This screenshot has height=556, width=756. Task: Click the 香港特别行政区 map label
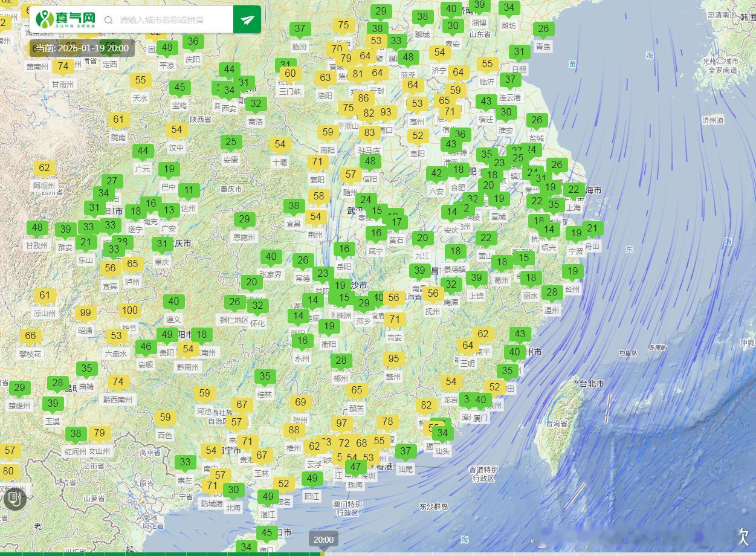click(x=483, y=474)
